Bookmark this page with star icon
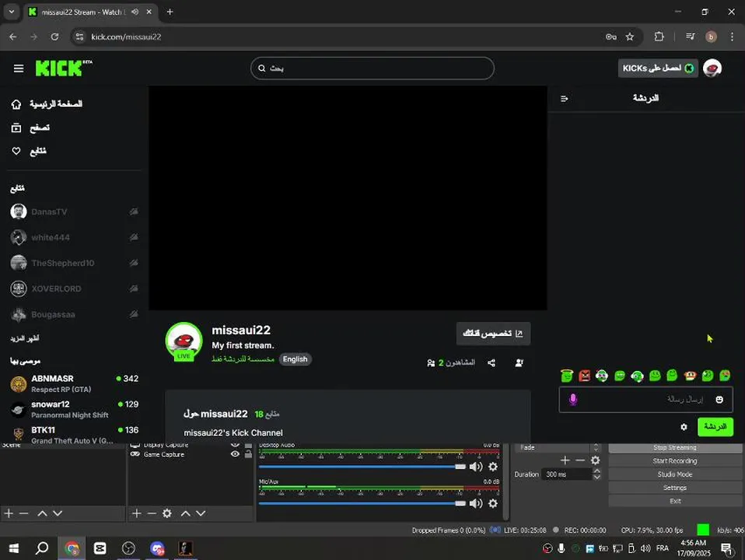 630,37
